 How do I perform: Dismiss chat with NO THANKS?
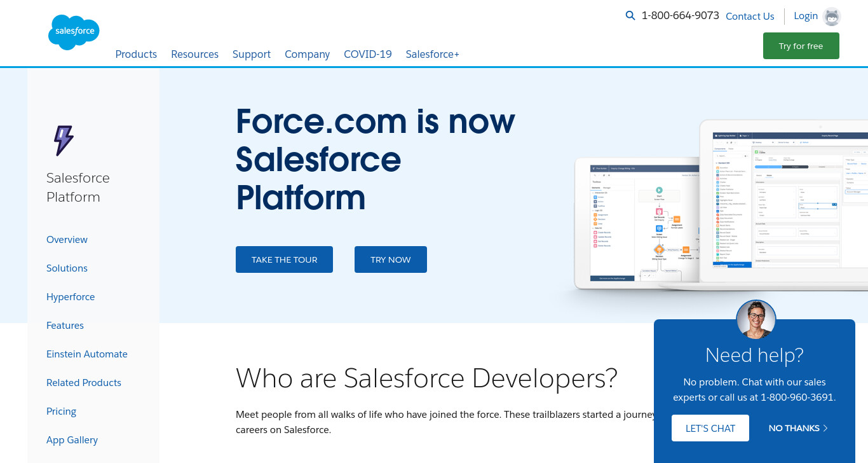click(798, 428)
